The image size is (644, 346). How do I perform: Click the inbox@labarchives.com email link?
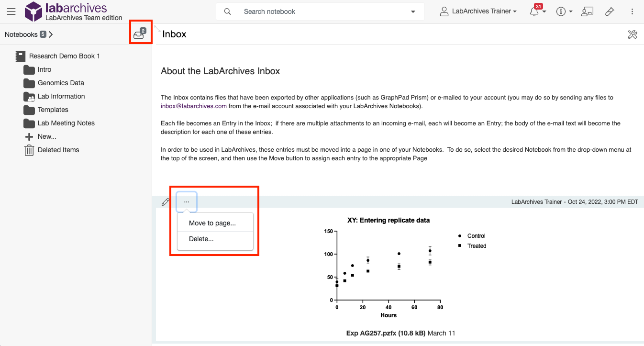(x=194, y=106)
